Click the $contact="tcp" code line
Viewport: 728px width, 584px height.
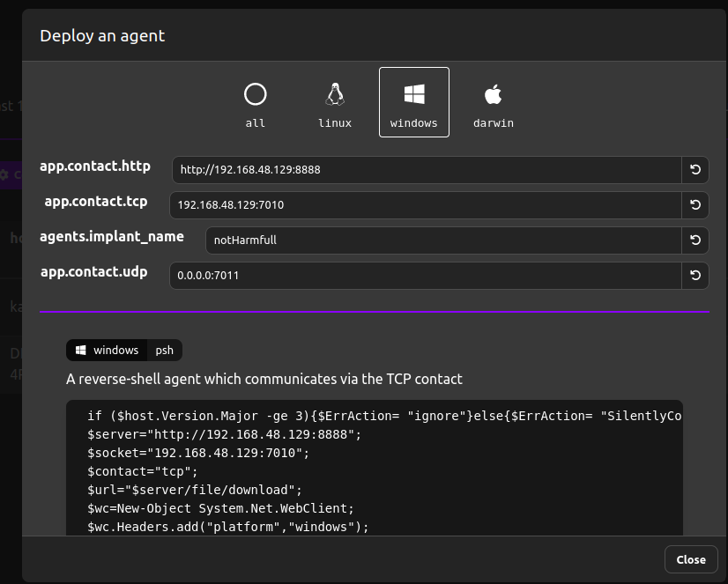(x=143, y=472)
